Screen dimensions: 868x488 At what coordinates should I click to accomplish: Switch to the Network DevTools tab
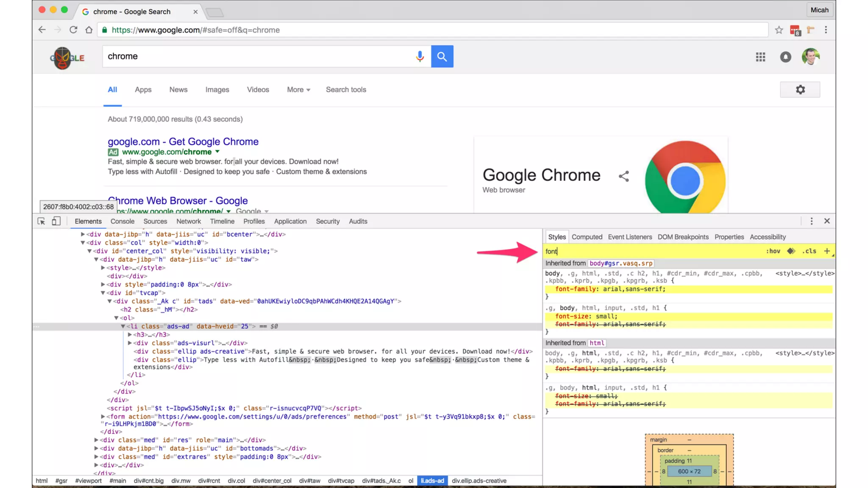189,222
